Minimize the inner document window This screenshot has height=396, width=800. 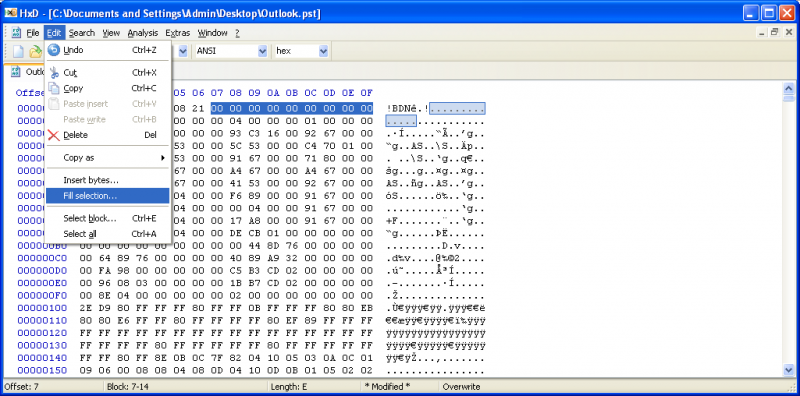click(x=762, y=32)
